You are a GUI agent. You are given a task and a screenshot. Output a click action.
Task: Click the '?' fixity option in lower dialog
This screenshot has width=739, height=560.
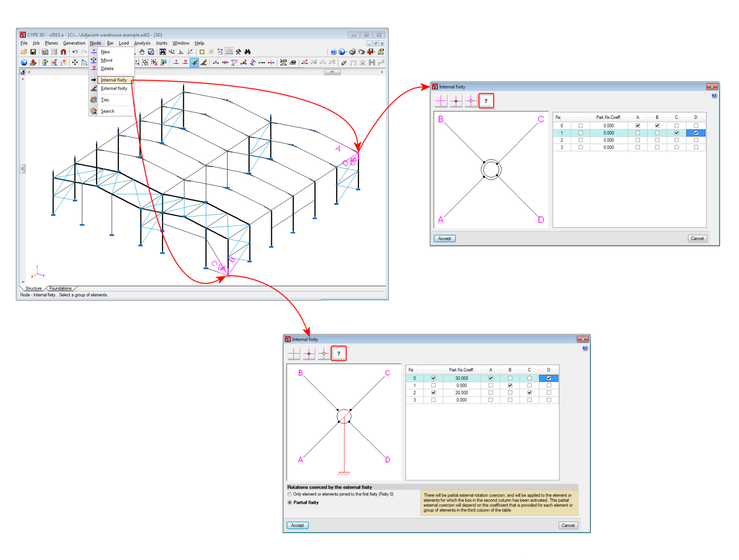339,353
